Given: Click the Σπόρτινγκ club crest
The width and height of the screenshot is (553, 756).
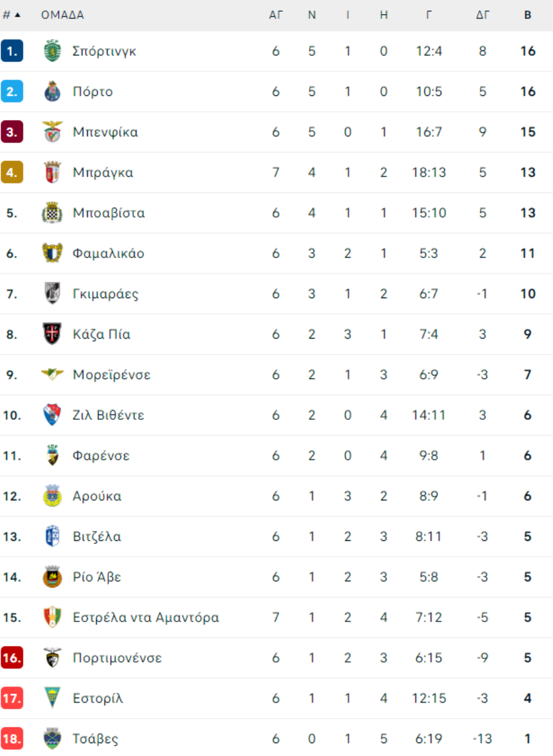Looking at the screenshot, I should tap(52, 51).
